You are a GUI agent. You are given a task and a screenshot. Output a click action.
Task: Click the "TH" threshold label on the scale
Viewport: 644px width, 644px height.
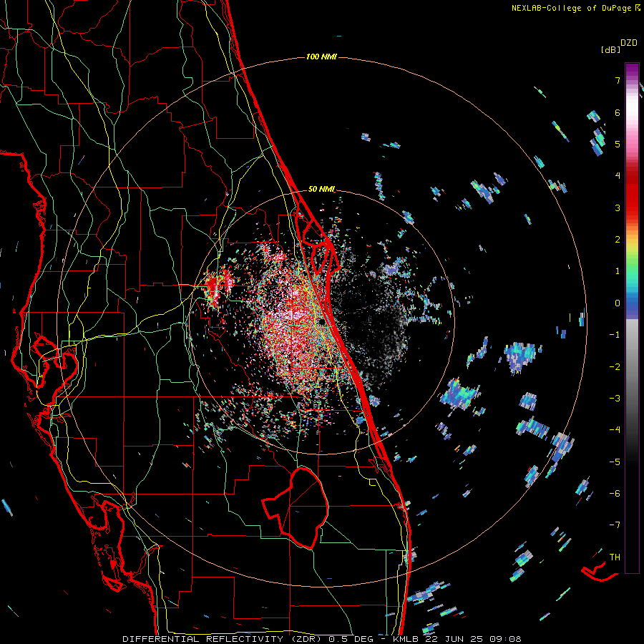(615, 557)
